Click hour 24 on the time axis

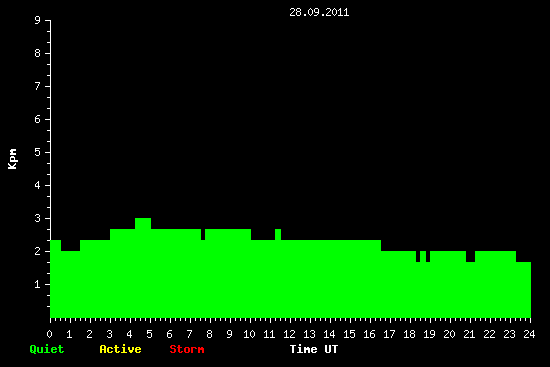529,334
